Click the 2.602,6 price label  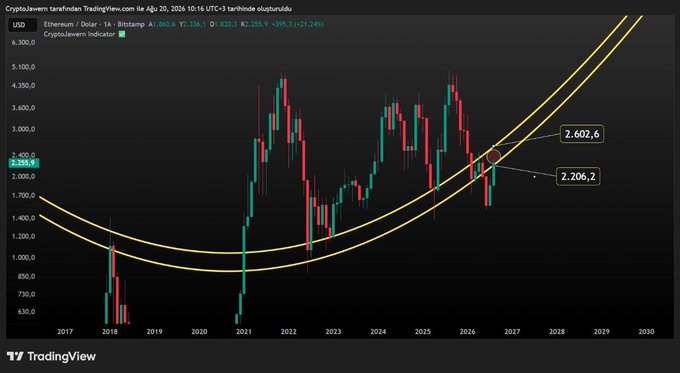coord(582,134)
